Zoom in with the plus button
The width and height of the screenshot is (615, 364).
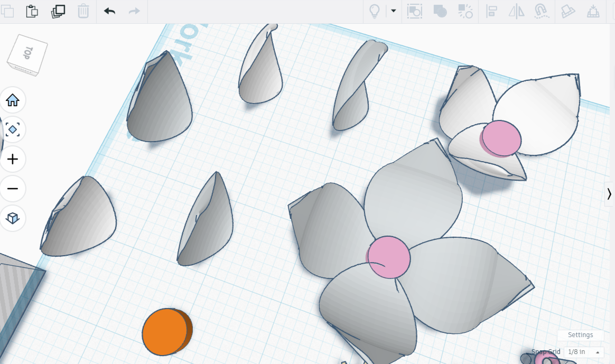13,159
